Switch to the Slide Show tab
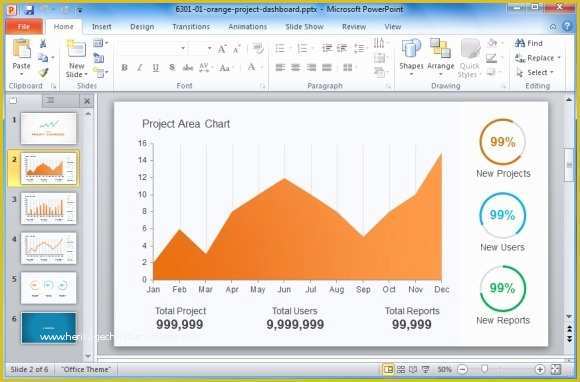The image size is (580, 382). [304, 27]
